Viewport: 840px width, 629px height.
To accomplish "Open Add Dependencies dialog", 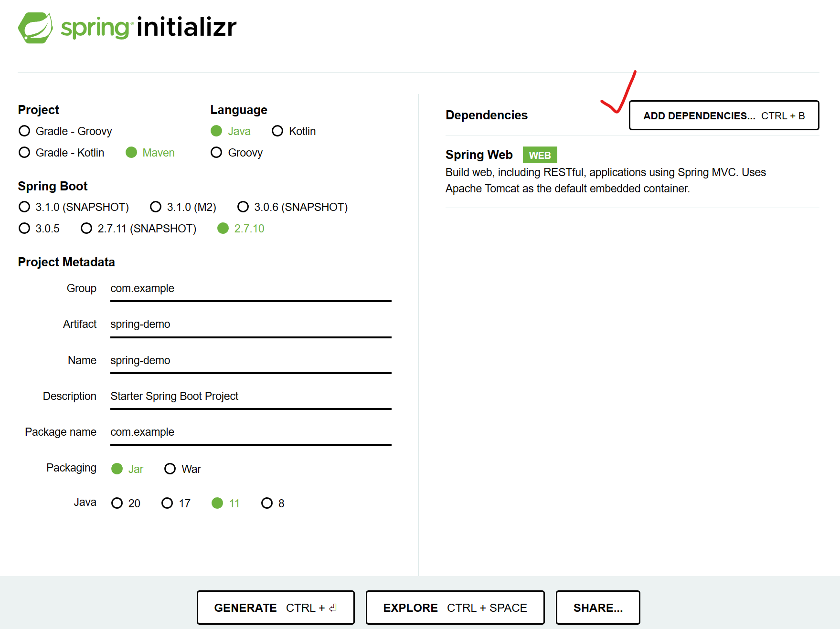I will (724, 115).
